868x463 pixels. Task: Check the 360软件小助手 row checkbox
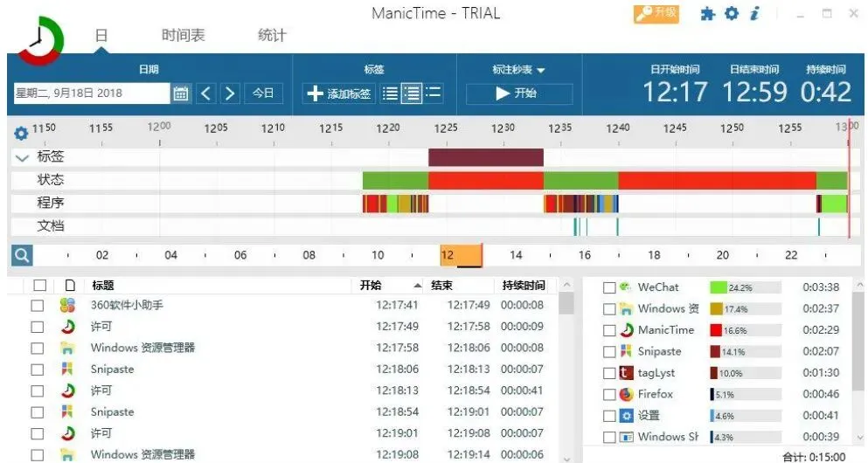(37, 306)
